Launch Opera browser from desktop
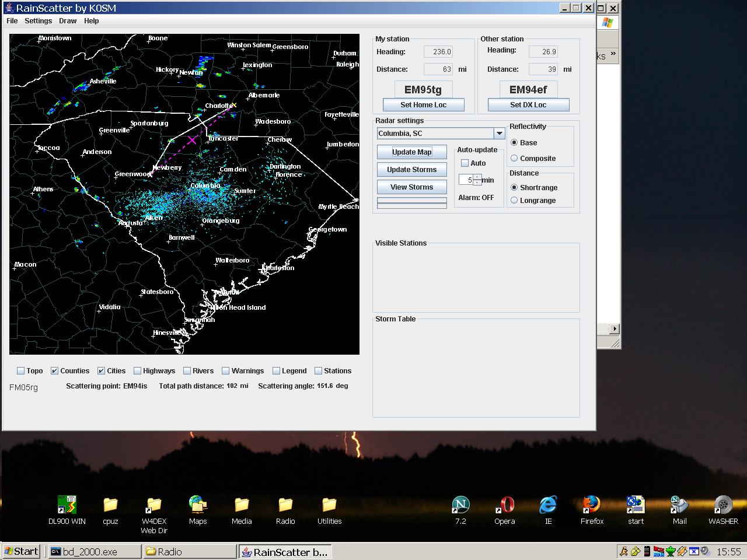The height and width of the screenshot is (560, 747). tap(504, 505)
